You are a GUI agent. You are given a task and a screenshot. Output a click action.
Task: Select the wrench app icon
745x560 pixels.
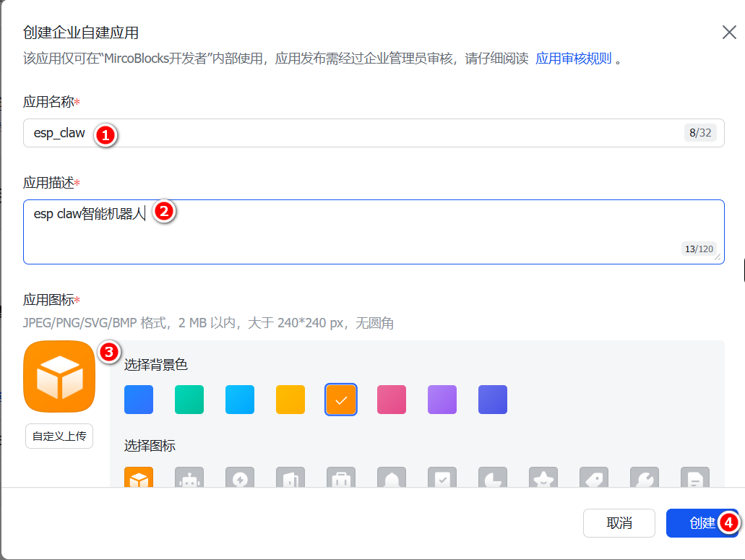(645, 477)
